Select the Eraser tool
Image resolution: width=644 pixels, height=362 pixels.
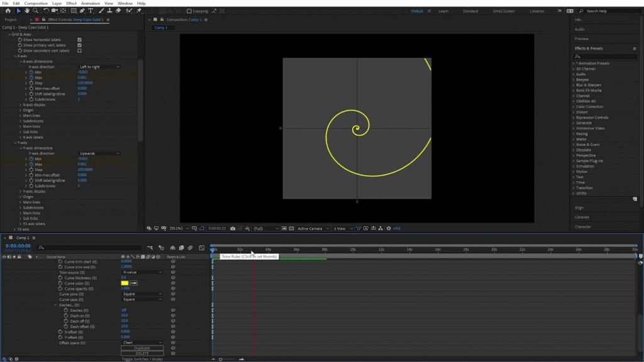click(x=118, y=11)
